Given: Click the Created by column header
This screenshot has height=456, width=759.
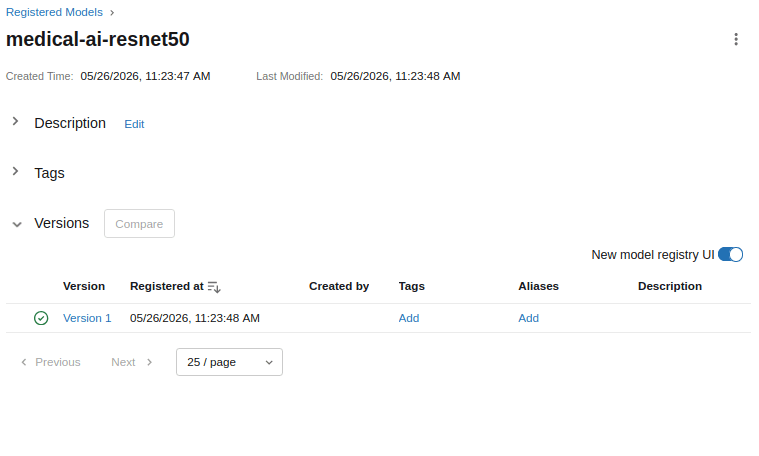Looking at the screenshot, I should (x=339, y=286).
